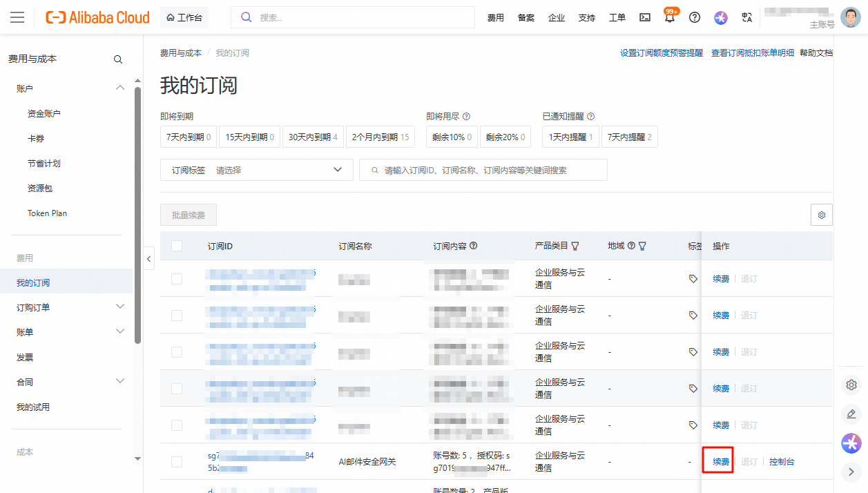The height and width of the screenshot is (493, 868).
Task: Open the account avatar menu
Action: tap(851, 17)
